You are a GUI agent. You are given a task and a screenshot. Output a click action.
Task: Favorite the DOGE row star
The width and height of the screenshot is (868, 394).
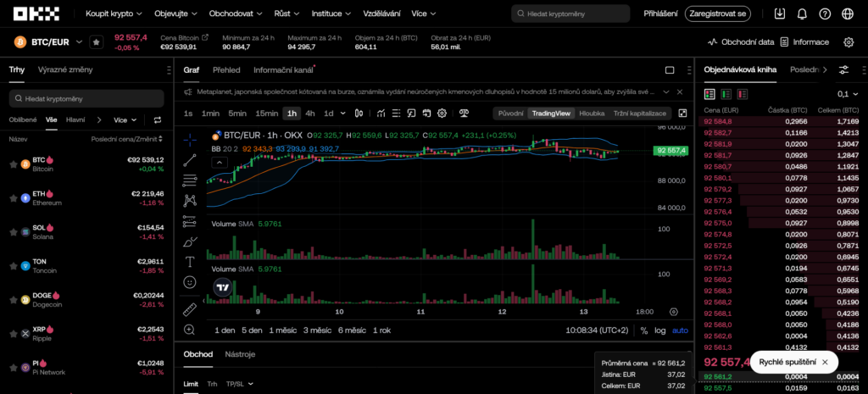[x=14, y=300]
